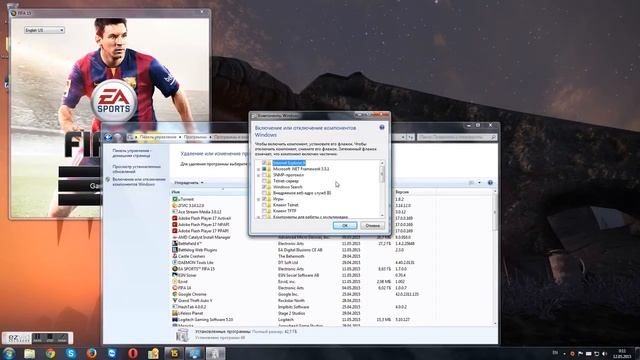
Task: Expand the Microsoft .NET Framework 3.5.1 node
Action: 258,169
